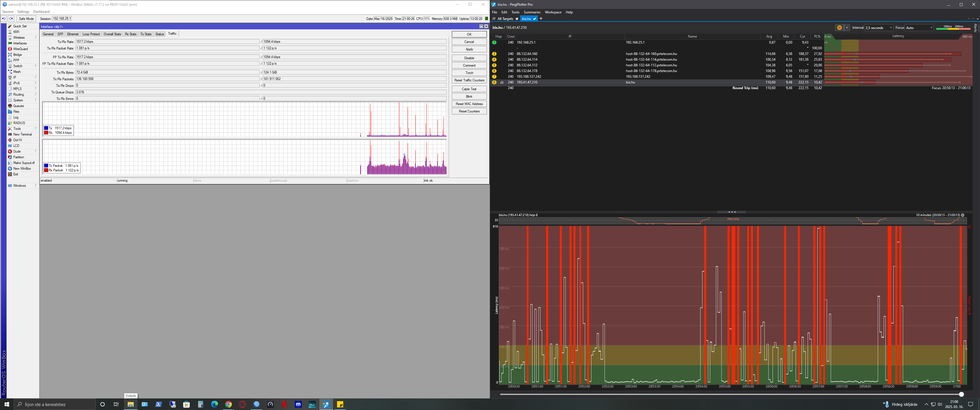Click the add new target plus icon
The width and height of the screenshot is (980, 410).
[541, 19]
